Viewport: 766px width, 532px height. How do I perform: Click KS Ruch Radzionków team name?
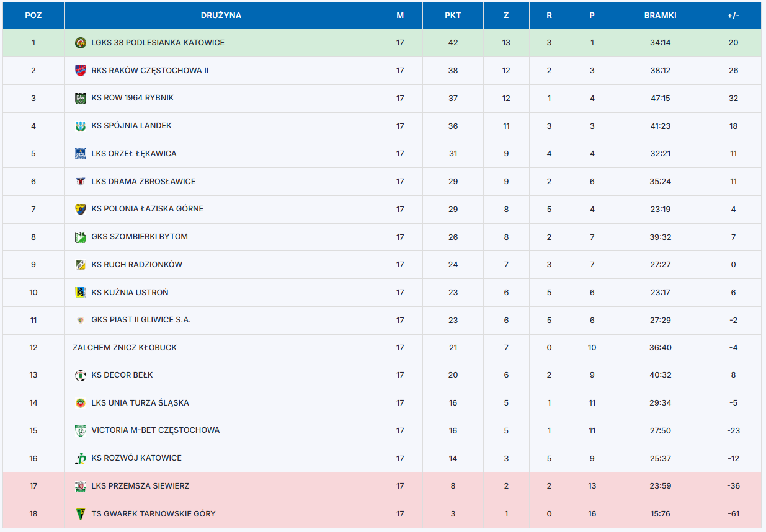(x=136, y=265)
